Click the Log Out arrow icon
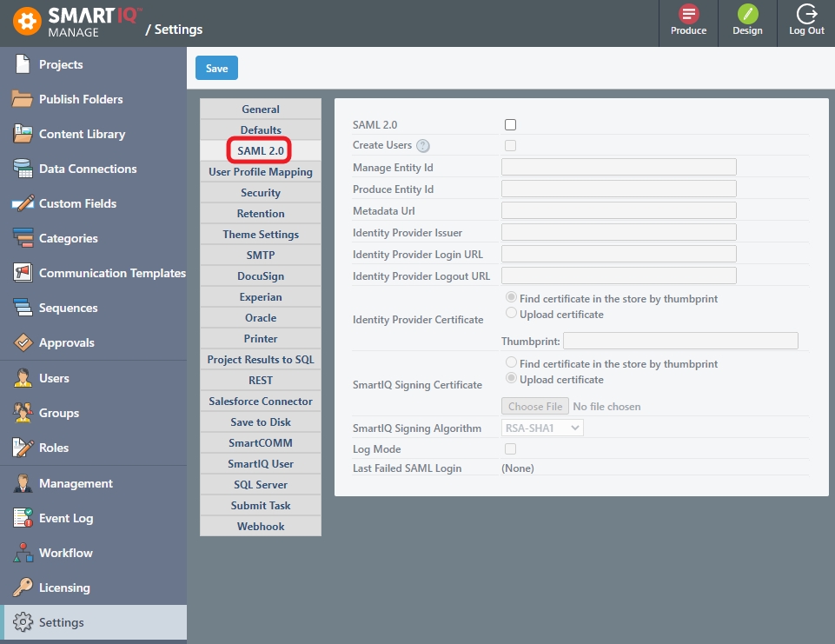The height and width of the screenshot is (644, 835). 807,14
